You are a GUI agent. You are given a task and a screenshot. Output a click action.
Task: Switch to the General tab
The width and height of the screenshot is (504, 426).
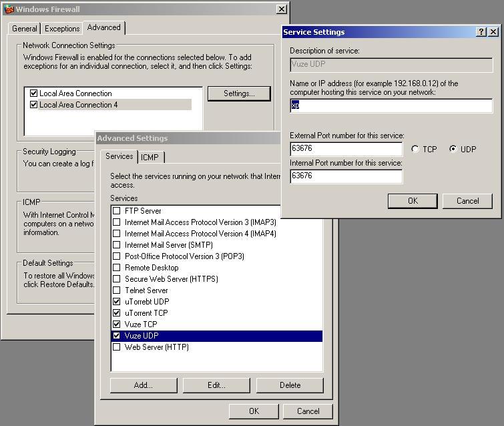pos(24,29)
